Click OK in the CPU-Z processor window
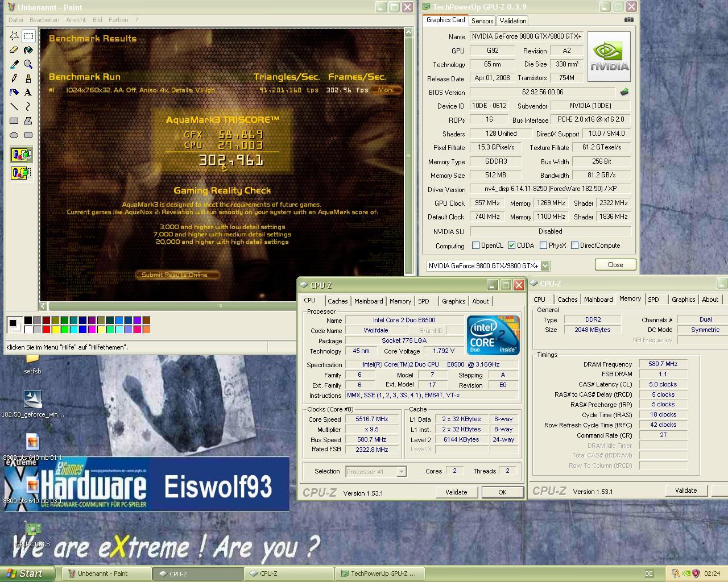 (x=502, y=492)
